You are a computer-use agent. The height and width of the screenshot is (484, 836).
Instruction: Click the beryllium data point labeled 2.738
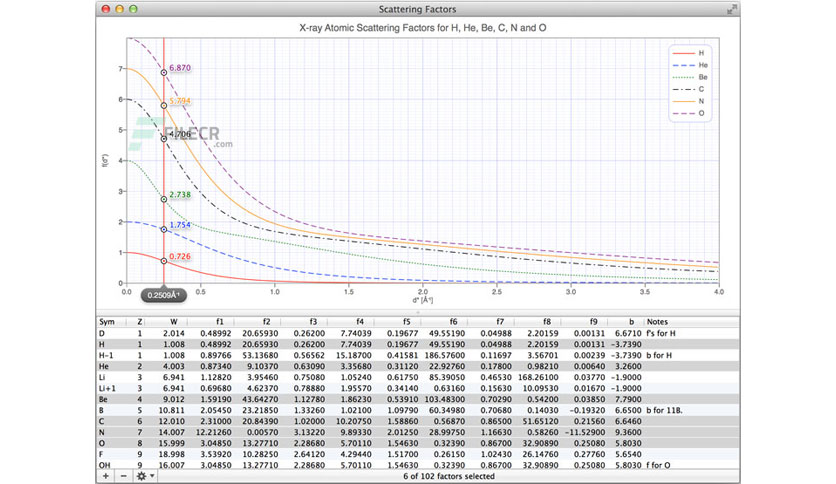(164, 199)
